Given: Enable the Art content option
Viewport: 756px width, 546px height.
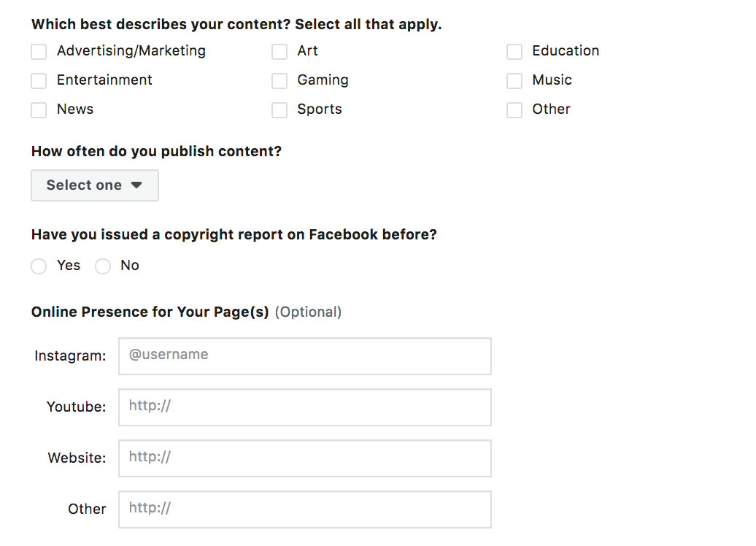Looking at the screenshot, I should point(279,52).
